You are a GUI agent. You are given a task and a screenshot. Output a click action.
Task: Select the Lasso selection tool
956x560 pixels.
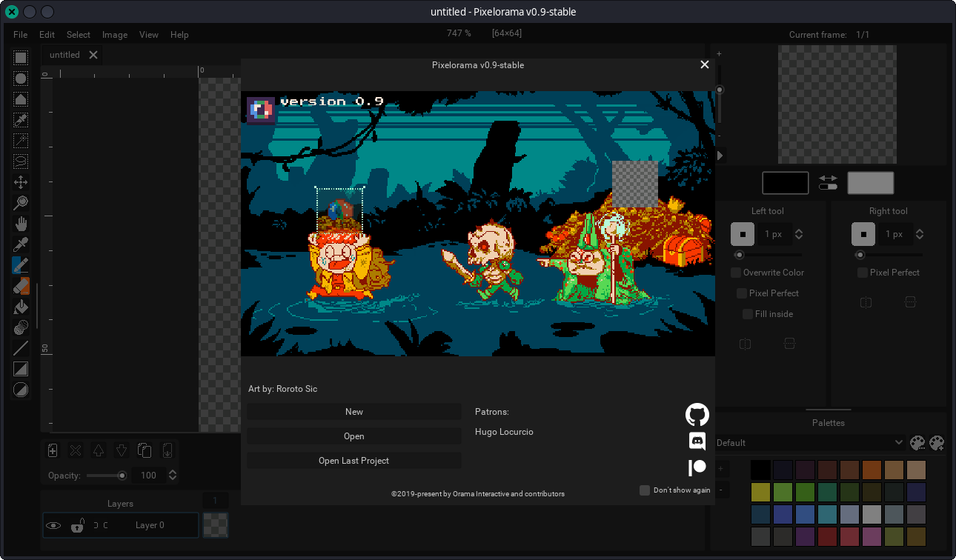pos(21,161)
